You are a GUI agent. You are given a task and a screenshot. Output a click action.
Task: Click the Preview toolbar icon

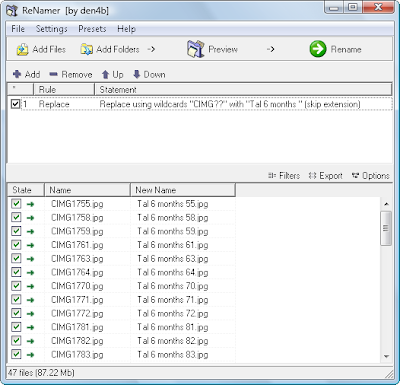(195, 49)
